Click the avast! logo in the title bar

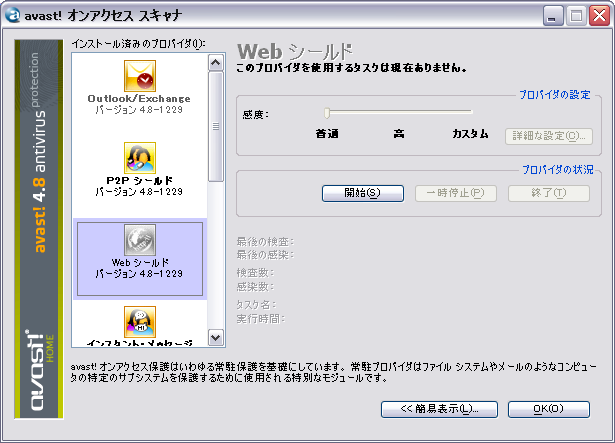point(12,15)
